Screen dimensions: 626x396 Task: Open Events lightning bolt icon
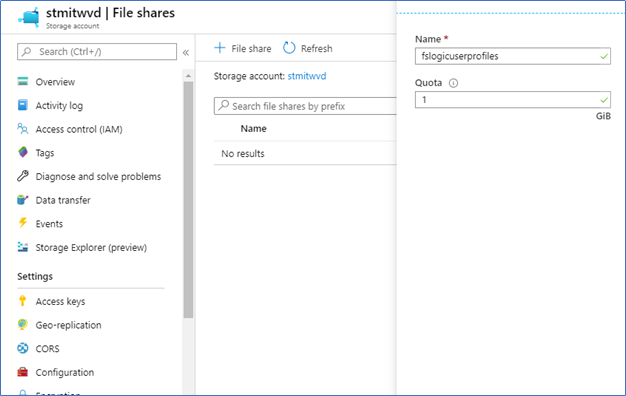click(x=23, y=223)
